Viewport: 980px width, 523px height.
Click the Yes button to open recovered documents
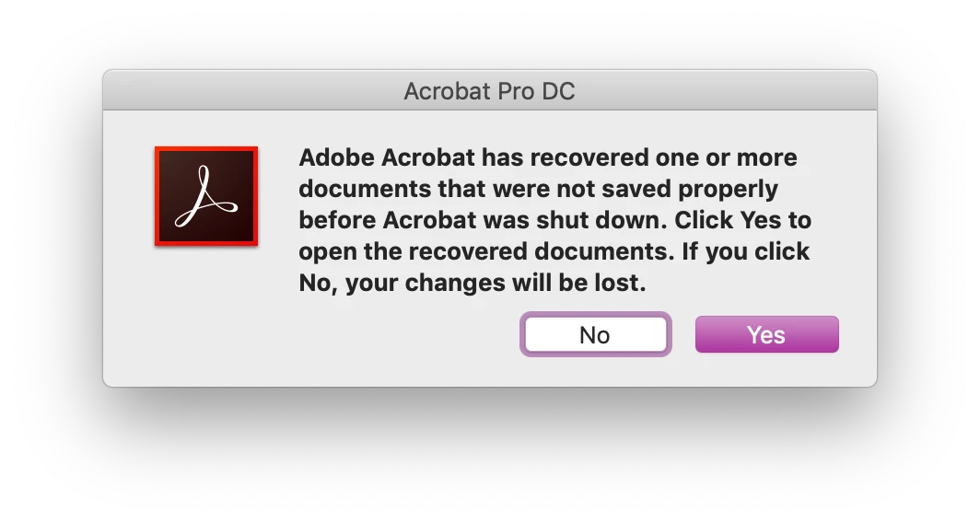(767, 334)
